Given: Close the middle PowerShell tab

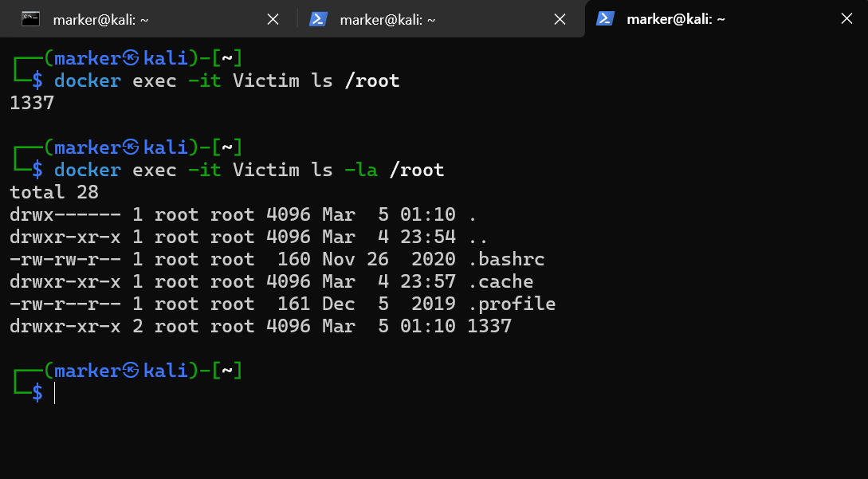Looking at the screenshot, I should click(560, 19).
